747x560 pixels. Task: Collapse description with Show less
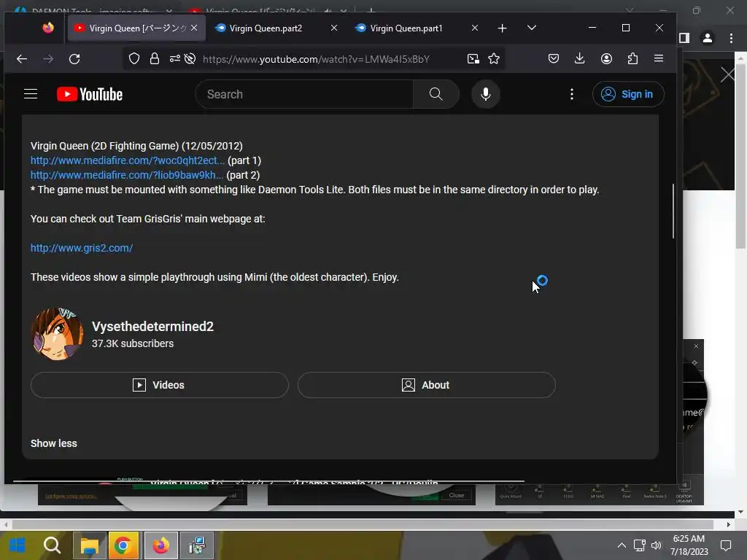coord(54,443)
